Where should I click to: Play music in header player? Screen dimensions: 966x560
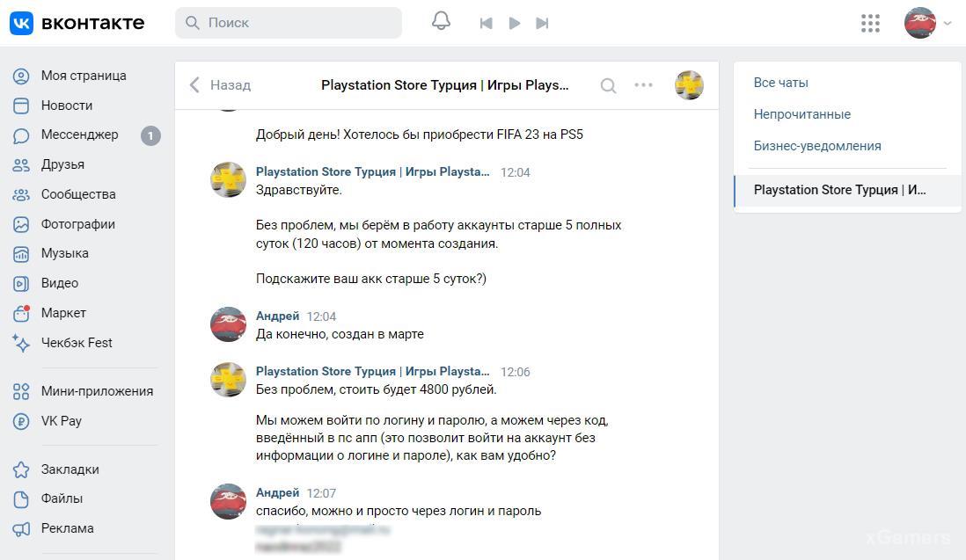(x=515, y=24)
